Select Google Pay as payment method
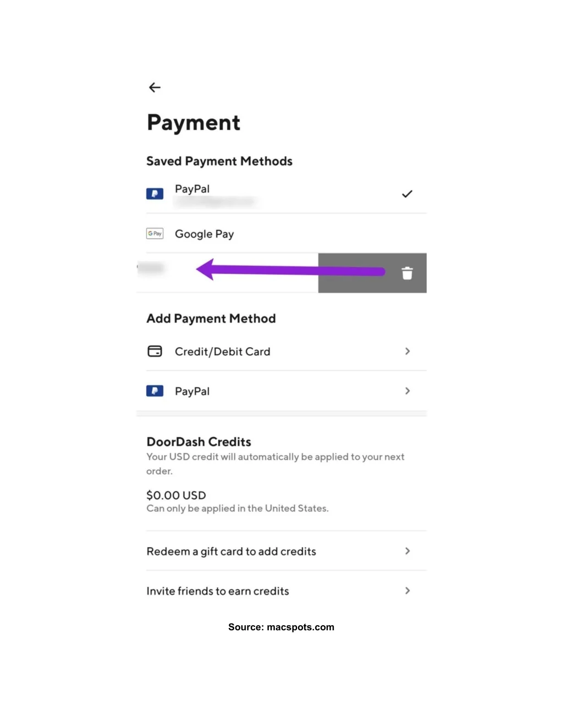Screen dimensions: 563x728 (205, 234)
